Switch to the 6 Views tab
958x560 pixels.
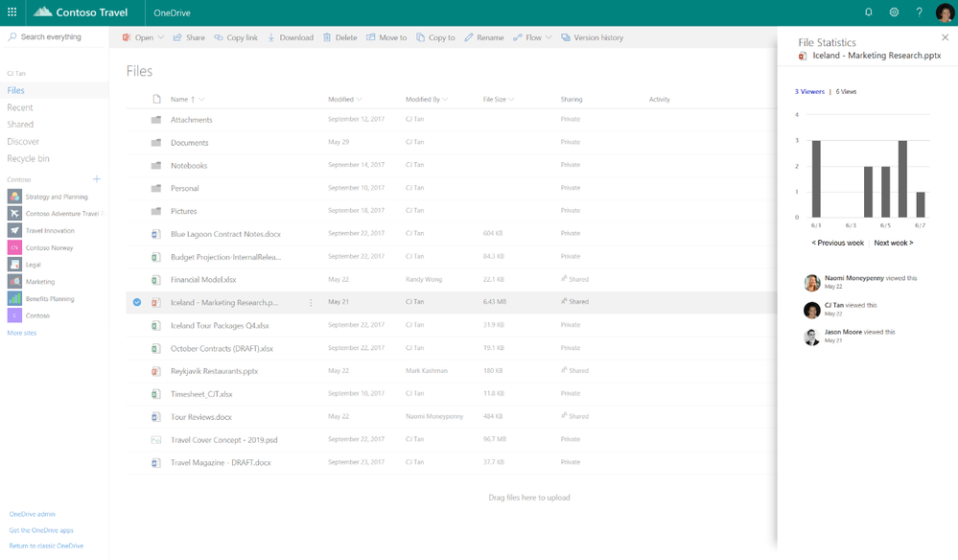(846, 92)
